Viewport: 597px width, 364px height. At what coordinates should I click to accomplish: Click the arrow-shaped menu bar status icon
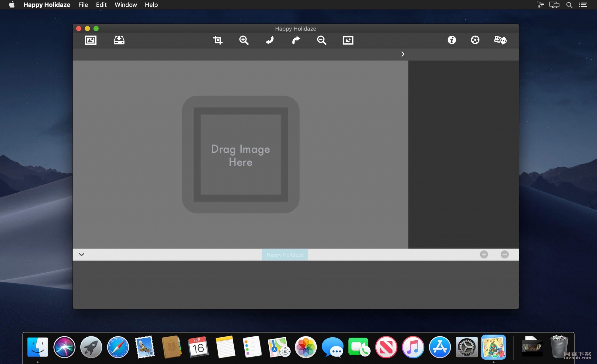coord(541,5)
